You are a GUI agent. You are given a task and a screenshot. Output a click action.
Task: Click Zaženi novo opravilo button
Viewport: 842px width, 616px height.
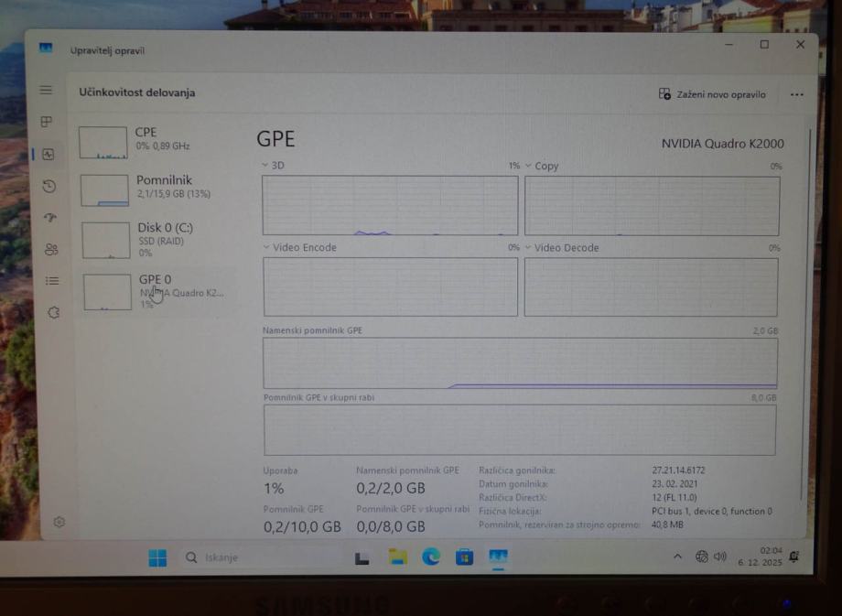tap(712, 94)
